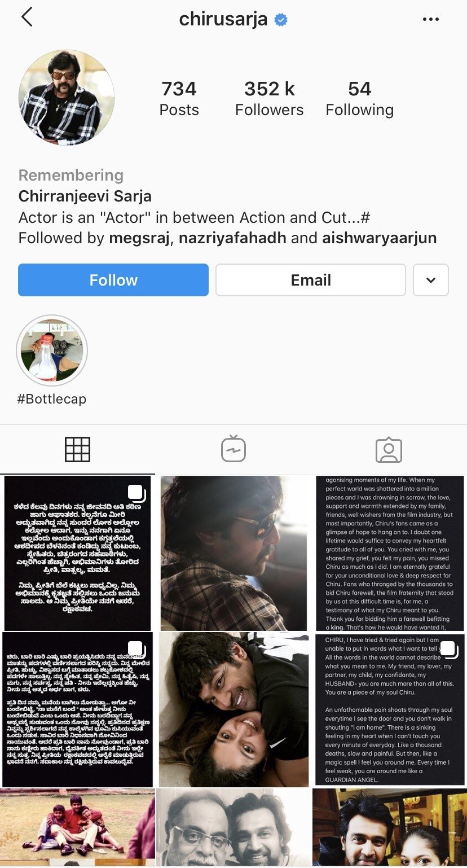View the 352 k Followers list

click(270, 98)
